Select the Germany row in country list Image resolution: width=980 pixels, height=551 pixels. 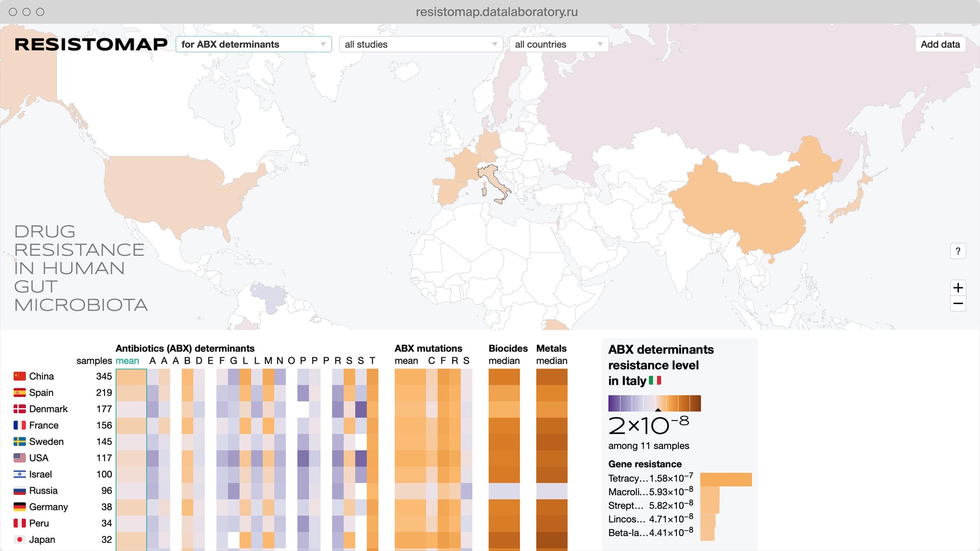pyautogui.click(x=48, y=507)
